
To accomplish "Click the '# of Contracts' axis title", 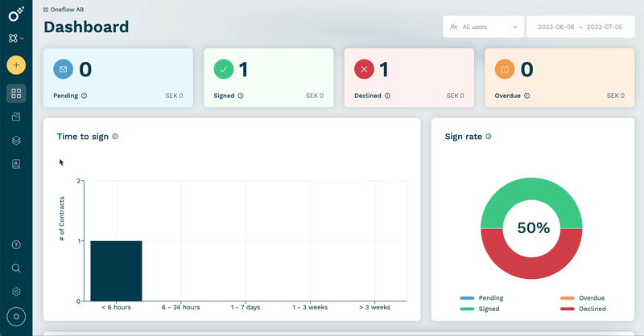I will (62, 219).
